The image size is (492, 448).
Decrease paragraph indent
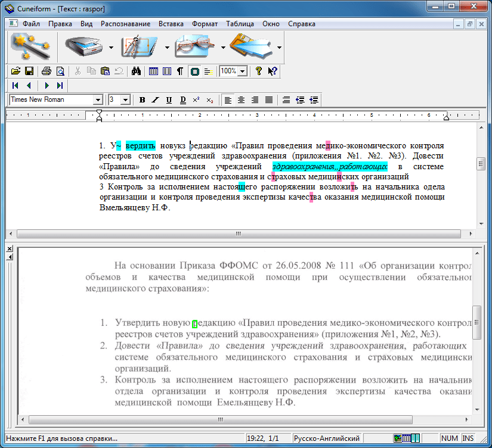[300, 100]
